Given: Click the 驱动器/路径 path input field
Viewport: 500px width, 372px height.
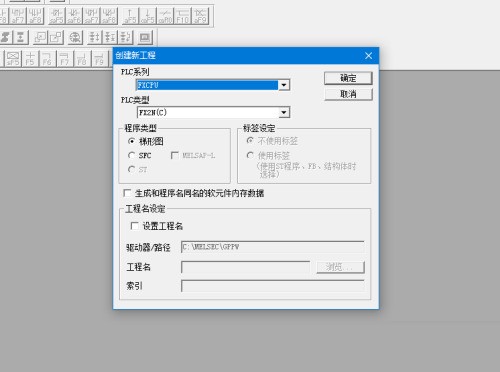Looking at the screenshot, I should pyautogui.click(x=273, y=247).
